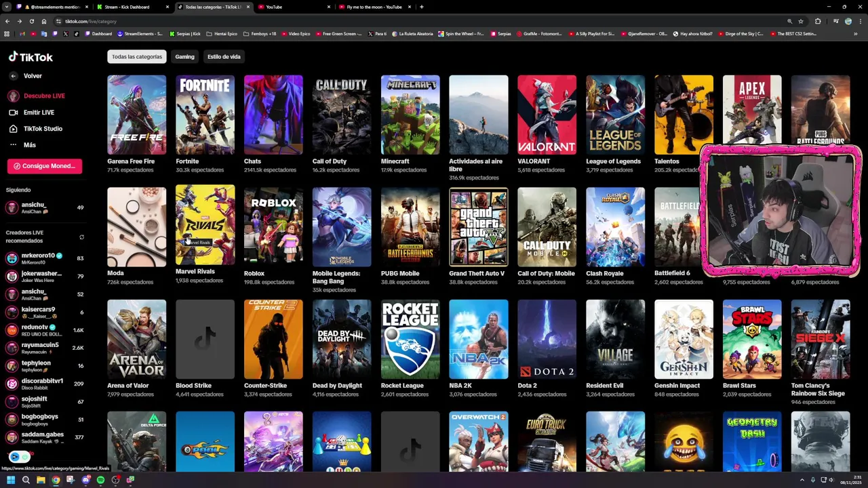Open Descubre LIVE in sidebar
The image size is (868, 488).
[x=37, y=96]
